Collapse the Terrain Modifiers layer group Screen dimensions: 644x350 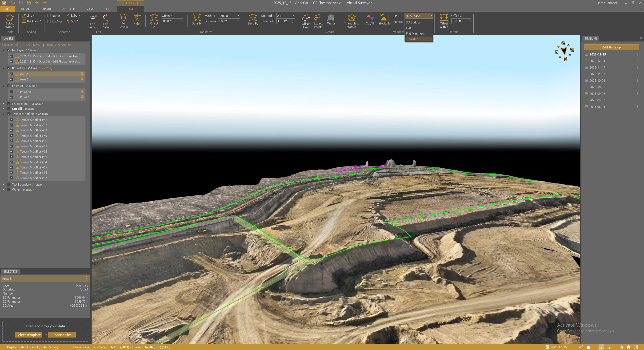pyautogui.click(x=3, y=114)
